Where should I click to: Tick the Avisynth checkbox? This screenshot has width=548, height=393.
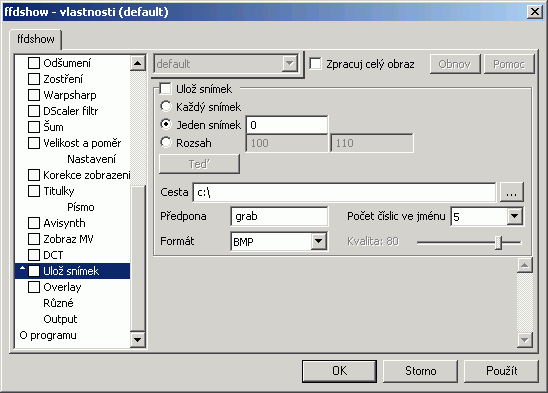point(34,223)
